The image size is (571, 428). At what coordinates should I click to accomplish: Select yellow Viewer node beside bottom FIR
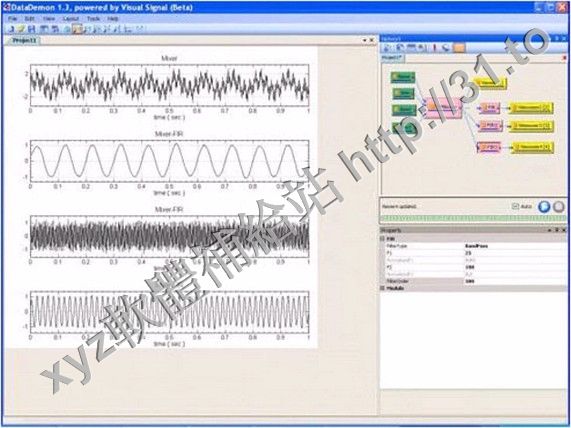pyautogui.click(x=532, y=148)
